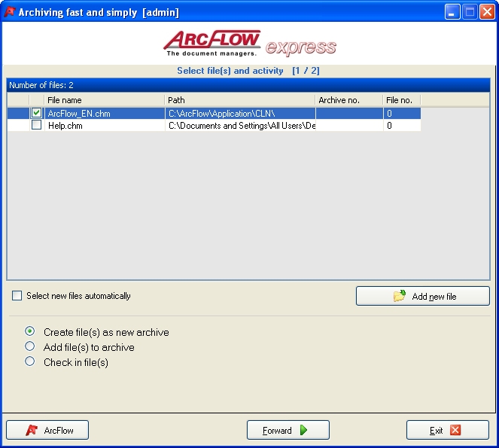Click the Archive no. column header
Viewport: 499px width, 448px height.
click(348, 100)
